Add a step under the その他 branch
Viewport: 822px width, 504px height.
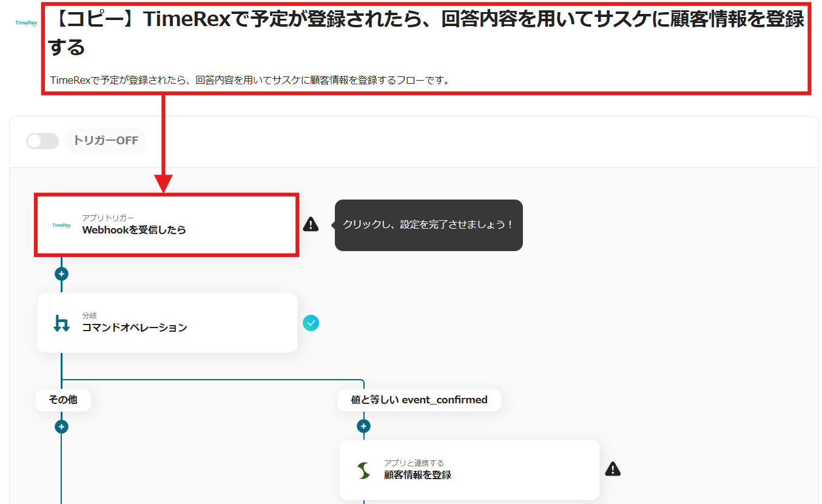[61, 426]
